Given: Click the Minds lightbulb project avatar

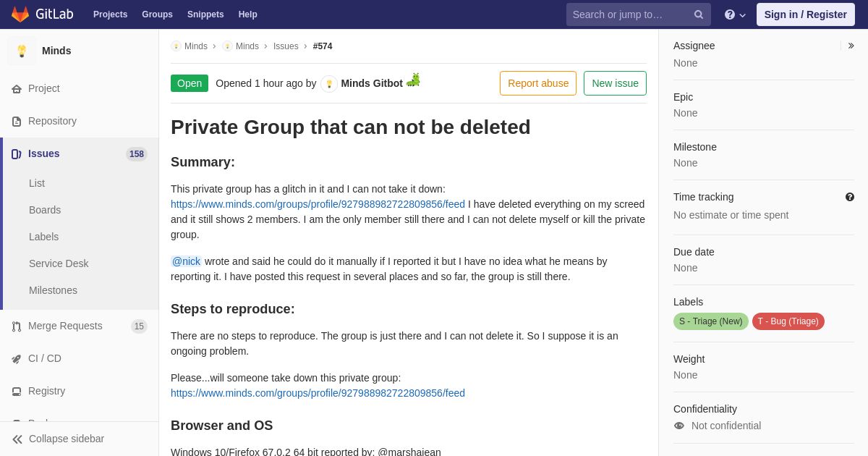Looking at the screenshot, I should (22, 51).
